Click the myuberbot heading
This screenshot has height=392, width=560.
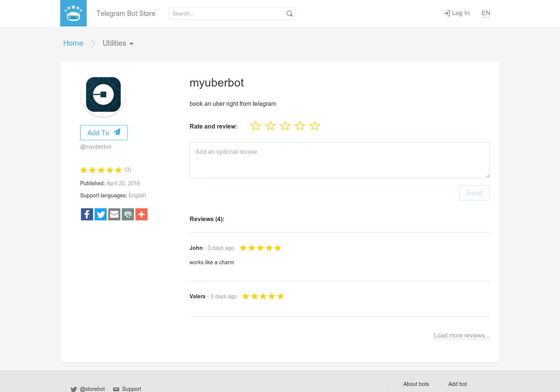pyautogui.click(x=216, y=83)
